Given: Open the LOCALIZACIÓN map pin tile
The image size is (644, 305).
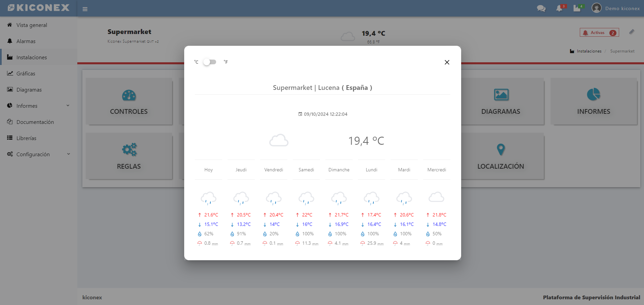Looking at the screenshot, I should pos(500,156).
